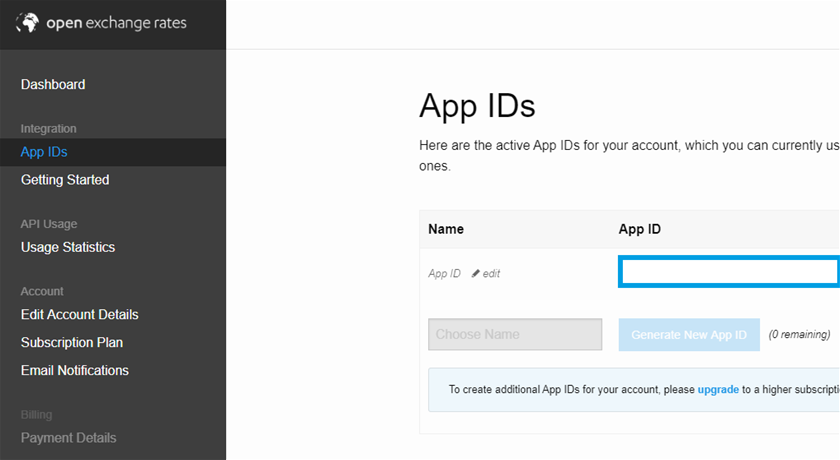
Task: Click the App IDs page heading
Action: coord(477,106)
